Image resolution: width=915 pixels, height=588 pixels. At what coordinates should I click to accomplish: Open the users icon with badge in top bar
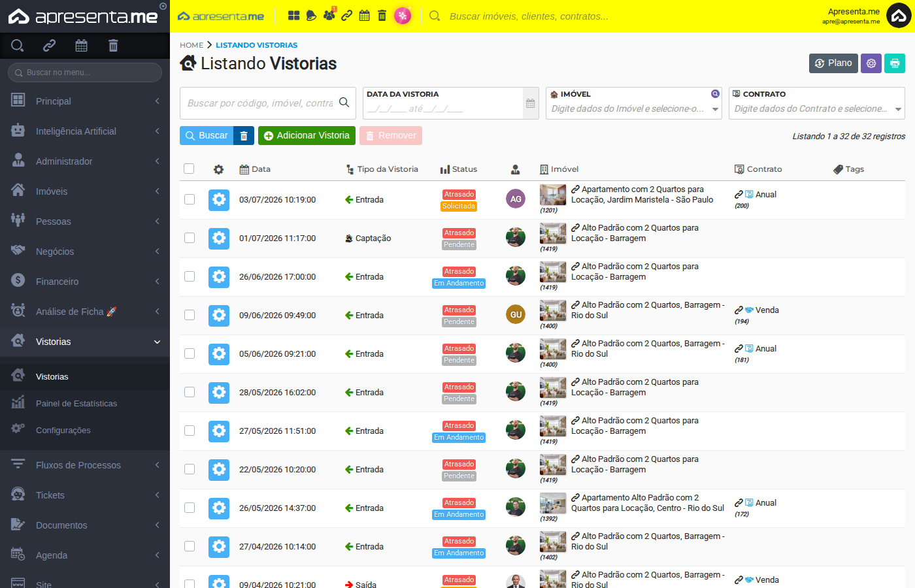point(329,15)
